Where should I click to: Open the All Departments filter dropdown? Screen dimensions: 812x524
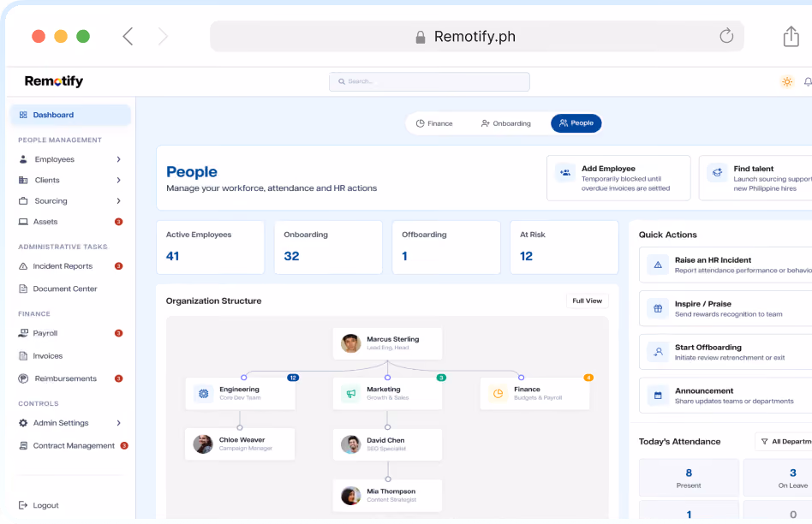click(784, 442)
